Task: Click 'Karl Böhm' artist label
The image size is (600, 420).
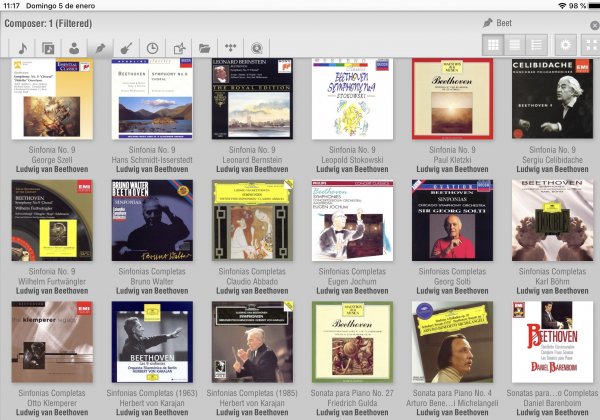Action: point(553,282)
